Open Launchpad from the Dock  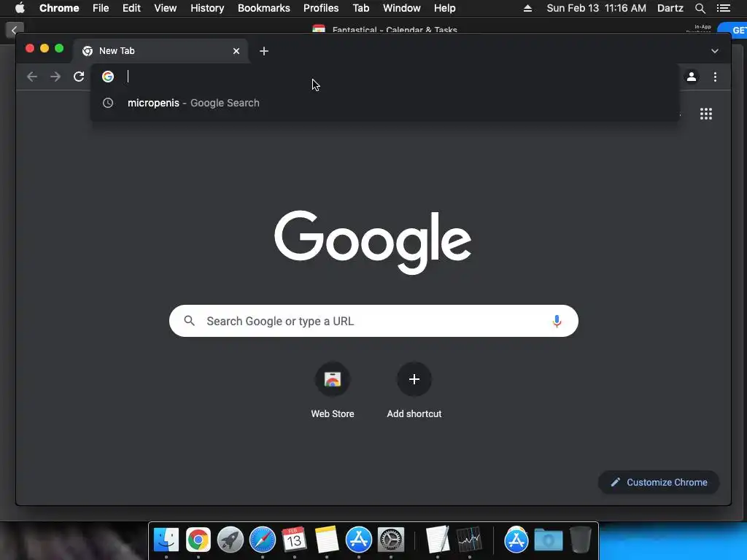click(x=230, y=540)
